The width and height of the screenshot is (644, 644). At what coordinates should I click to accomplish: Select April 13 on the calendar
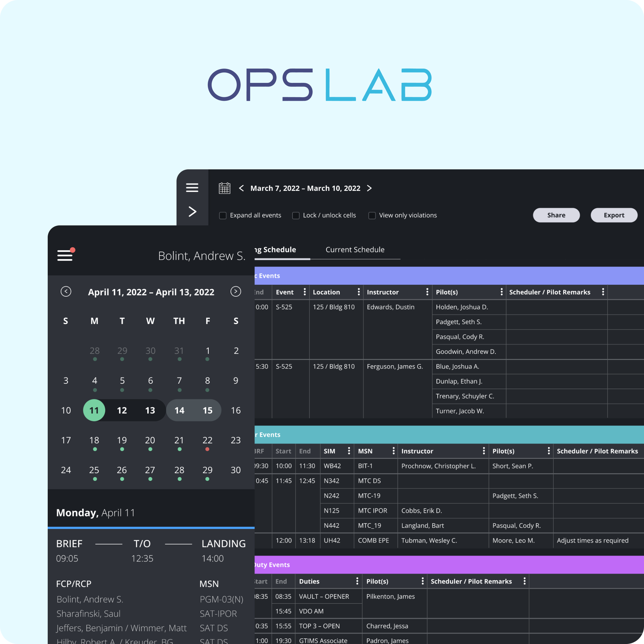(150, 410)
